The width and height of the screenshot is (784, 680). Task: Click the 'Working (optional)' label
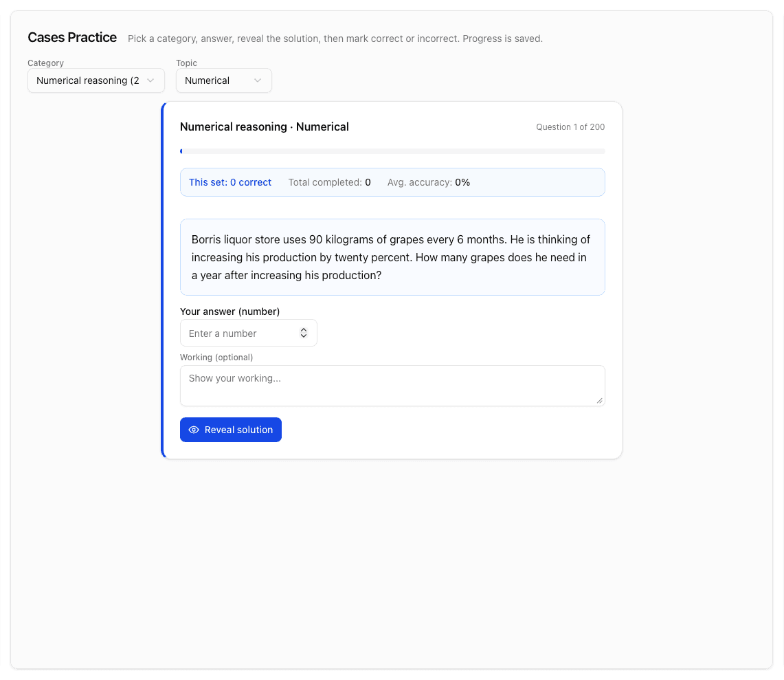tap(216, 358)
